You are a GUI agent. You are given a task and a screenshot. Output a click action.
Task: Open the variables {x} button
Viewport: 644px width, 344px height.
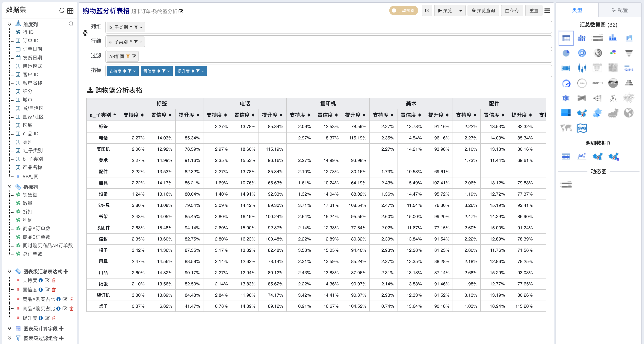point(427,10)
